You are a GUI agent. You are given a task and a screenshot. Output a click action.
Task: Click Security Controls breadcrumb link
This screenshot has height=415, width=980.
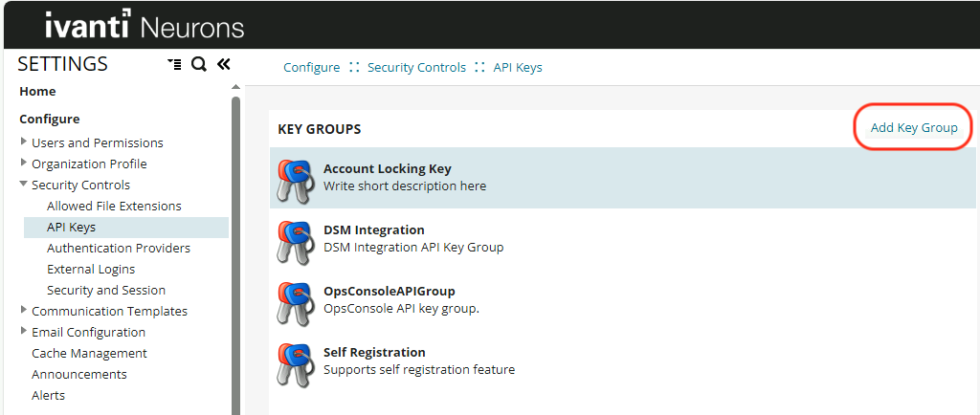pyautogui.click(x=417, y=67)
